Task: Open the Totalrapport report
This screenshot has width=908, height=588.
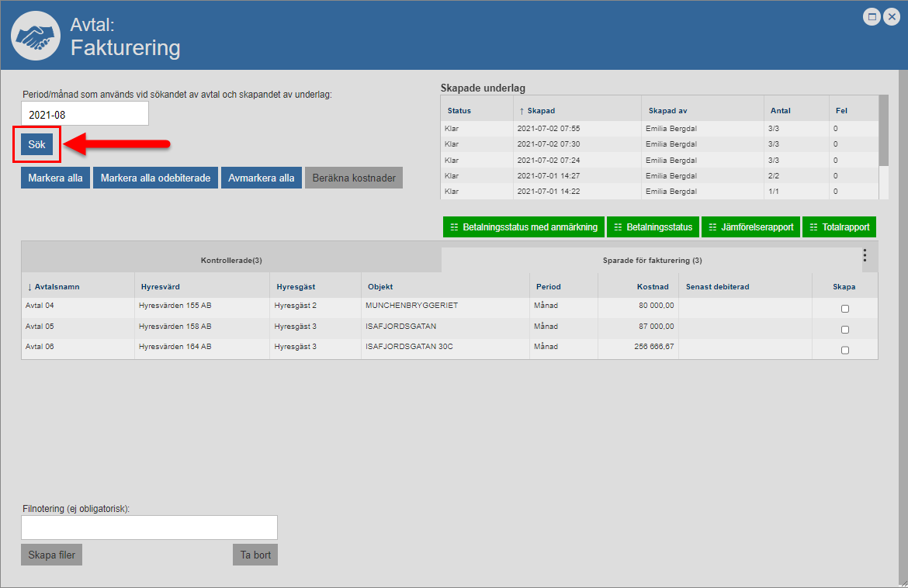Action: (x=839, y=227)
